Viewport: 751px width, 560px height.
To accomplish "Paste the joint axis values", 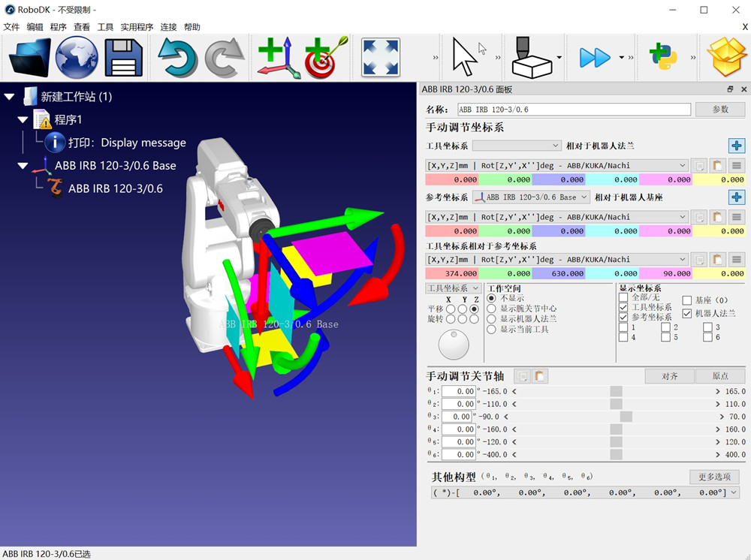I will coord(540,376).
